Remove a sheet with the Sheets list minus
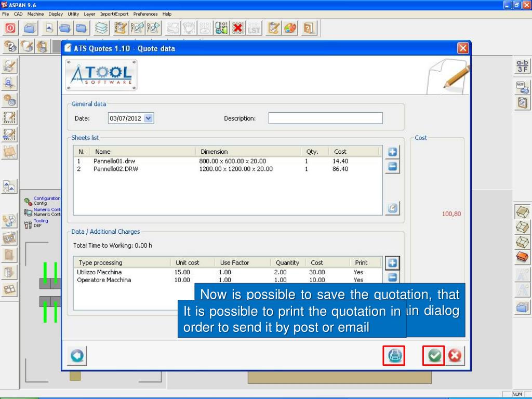The height and width of the screenshot is (399, 532). pos(393,167)
